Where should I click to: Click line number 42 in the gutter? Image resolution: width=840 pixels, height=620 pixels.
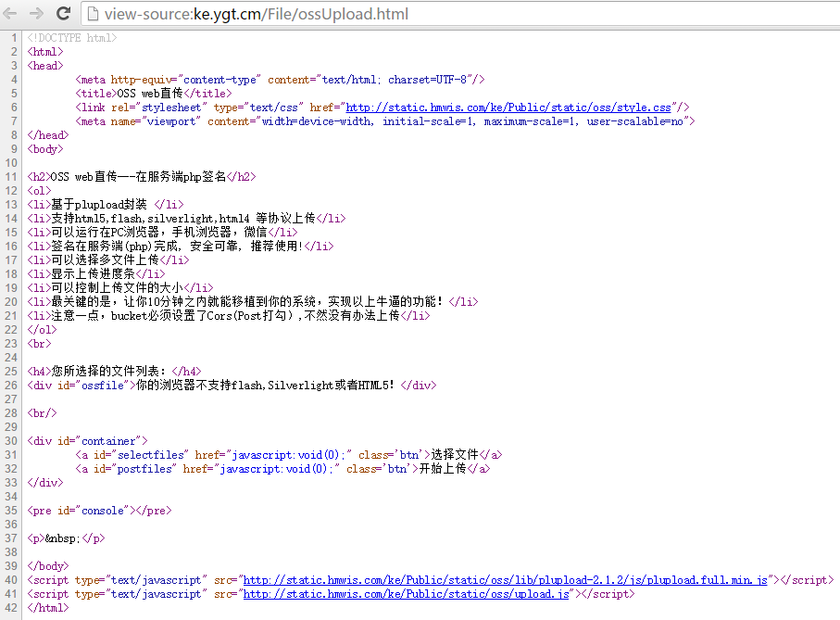(11, 608)
